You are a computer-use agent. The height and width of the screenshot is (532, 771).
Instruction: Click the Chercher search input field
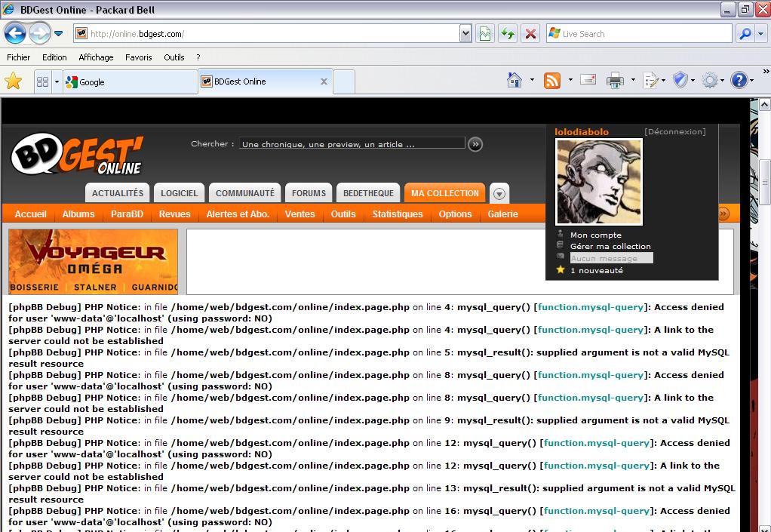pos(352,144)
